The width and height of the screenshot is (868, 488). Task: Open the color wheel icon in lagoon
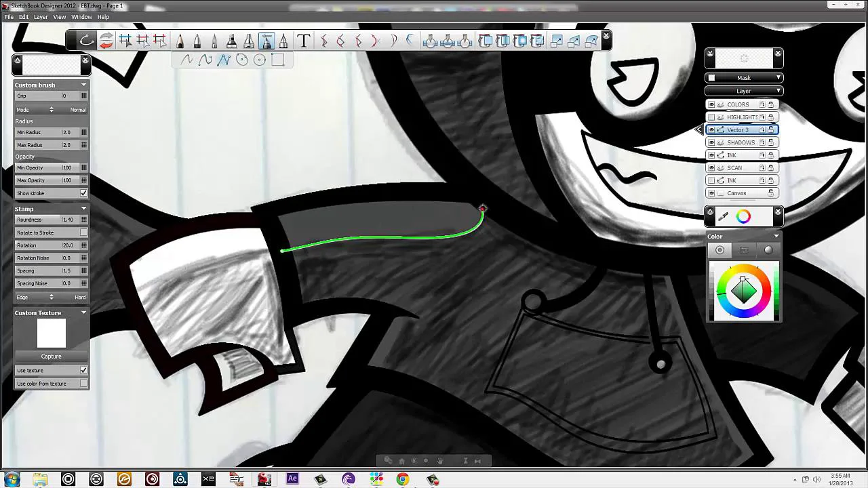point(744,216)
